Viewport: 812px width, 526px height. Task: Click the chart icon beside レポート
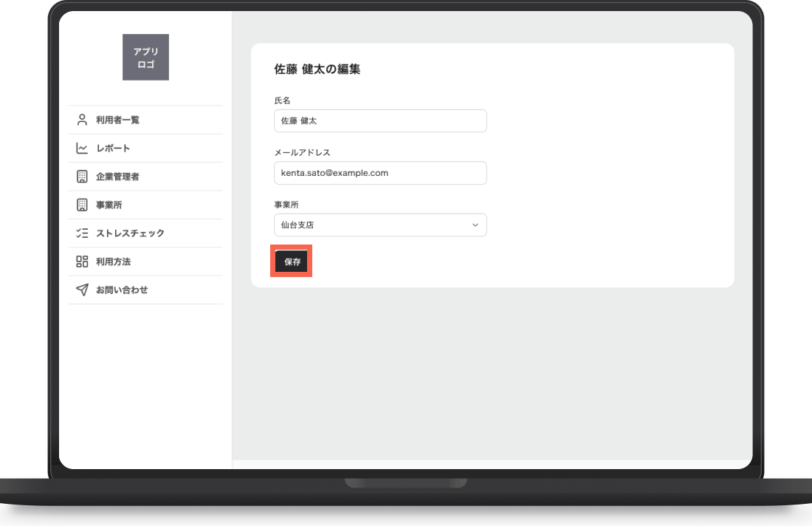click(x=82, y=148)
